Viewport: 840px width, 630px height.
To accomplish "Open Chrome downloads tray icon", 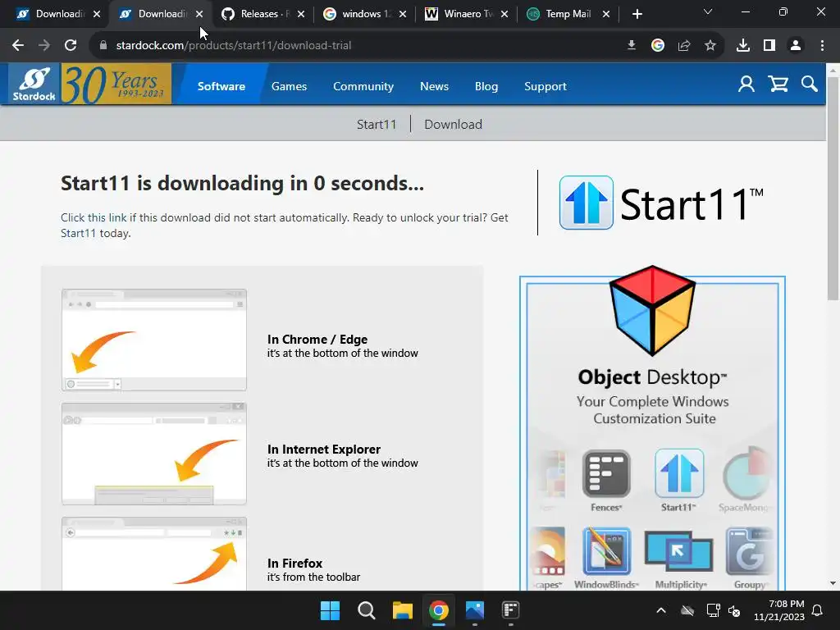I will click(743, 46).
